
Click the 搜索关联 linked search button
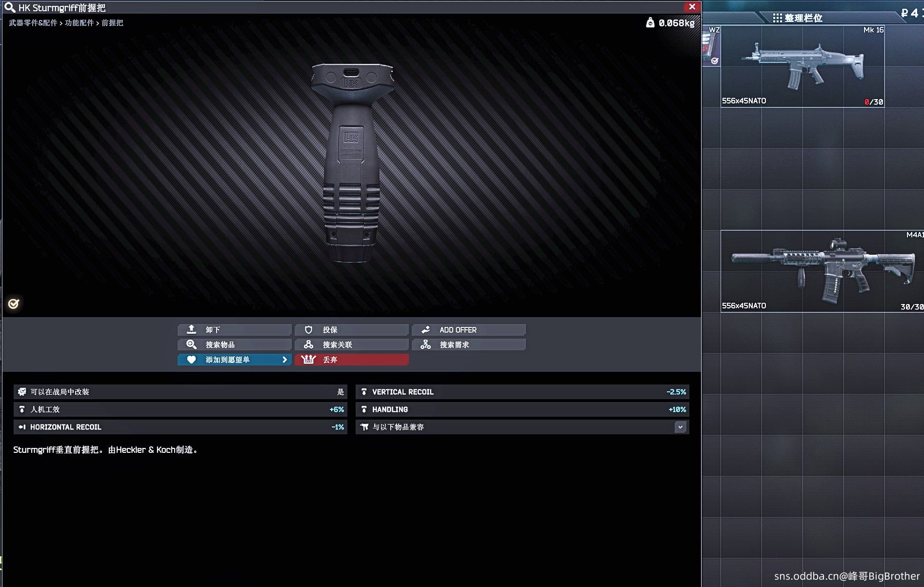(x=351, y=344)
